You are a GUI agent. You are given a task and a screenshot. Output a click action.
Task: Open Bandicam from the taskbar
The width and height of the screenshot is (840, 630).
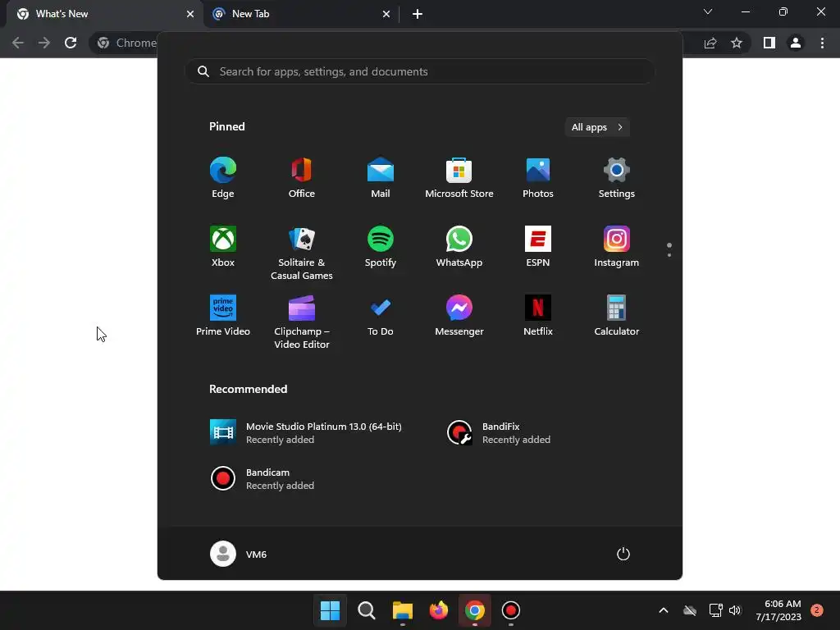tap(510, 610)
